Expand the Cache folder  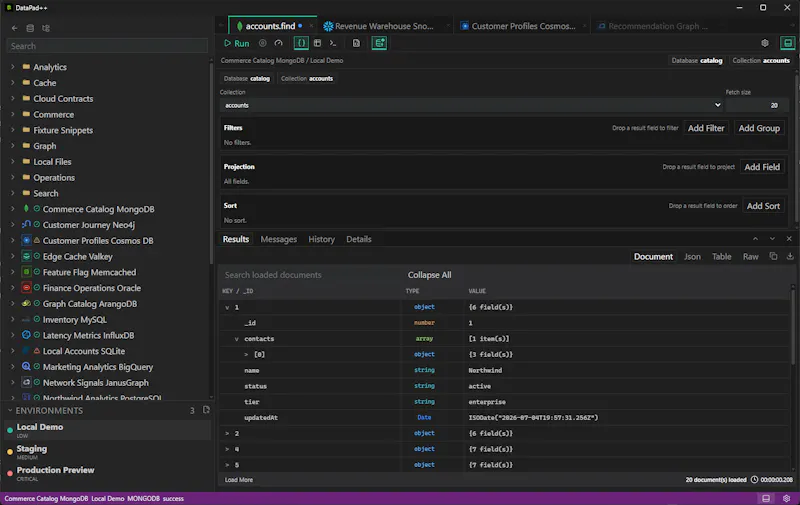point(13,83)
